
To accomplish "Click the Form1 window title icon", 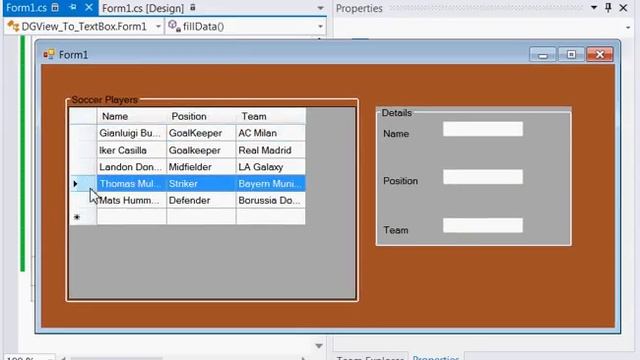I will pyautogui.click(x=49, y=54).
